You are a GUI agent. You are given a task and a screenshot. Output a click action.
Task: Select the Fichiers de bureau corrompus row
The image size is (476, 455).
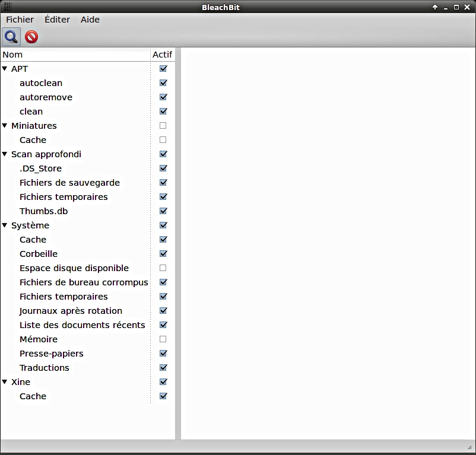coord(87,282)
